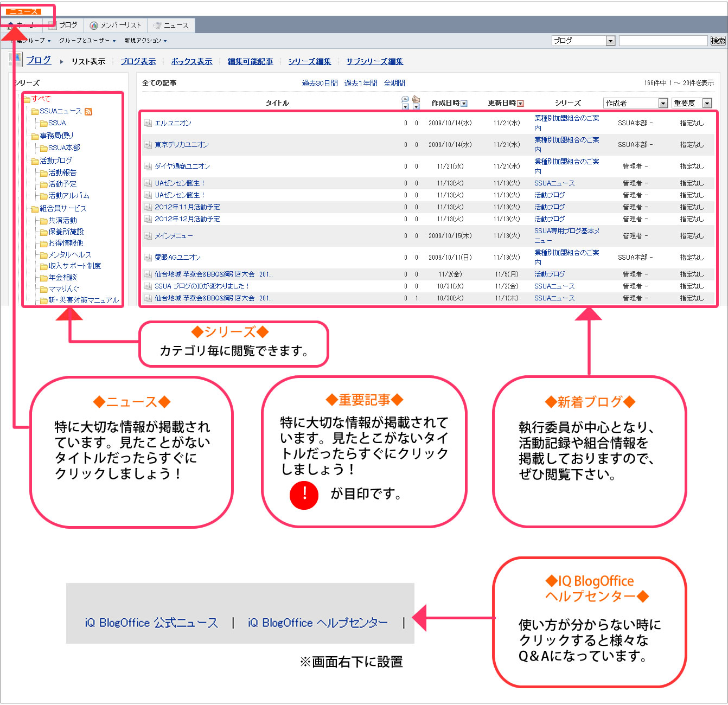Viewport: 728px width, 705px height.
Task: Click the search text field
Action: pyautogui.click(x=663, y=41)
